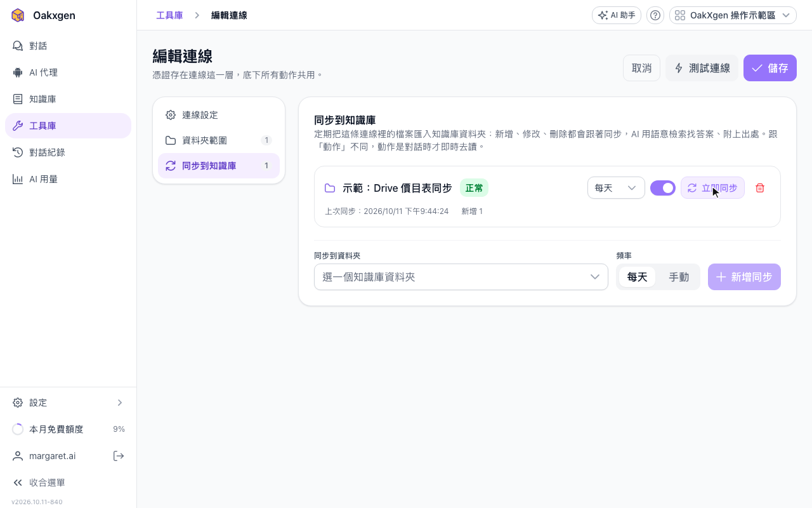Click the 取消 button
Viewport: 812px width, 508px height.
[641, 68]
